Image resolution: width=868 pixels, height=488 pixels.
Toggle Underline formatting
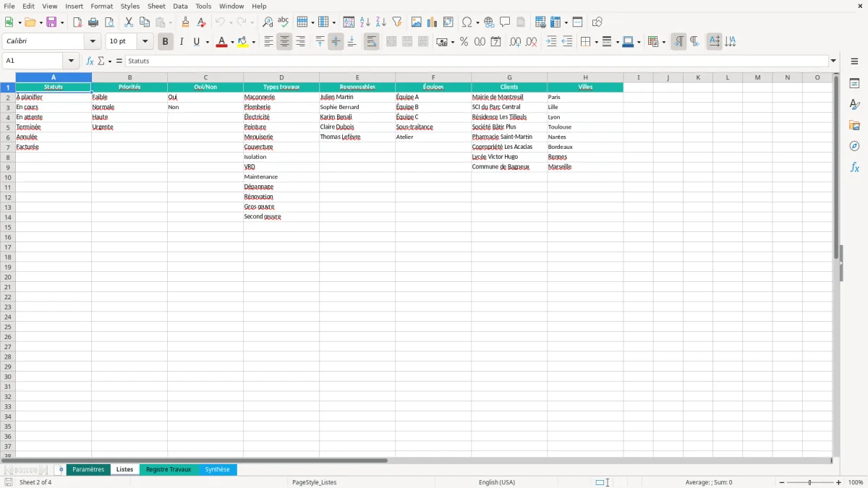coord(196,42)
